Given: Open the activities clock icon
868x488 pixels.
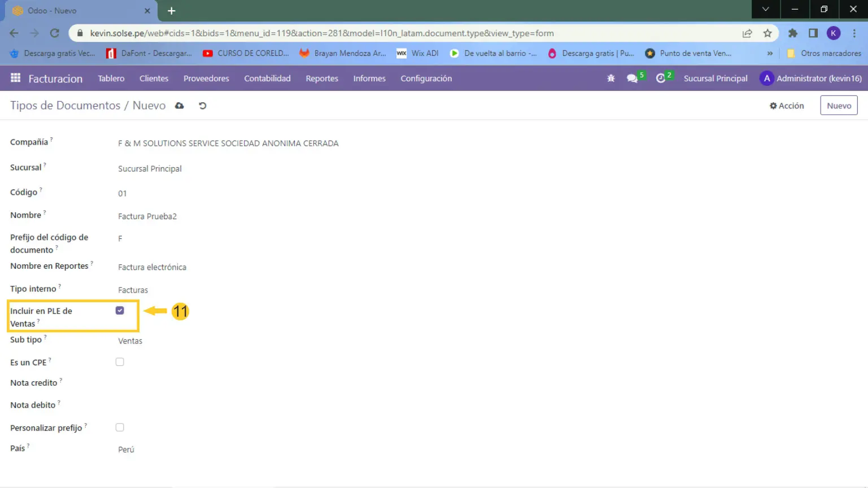Looking at the screenshot, I should (x=661, y=79).
